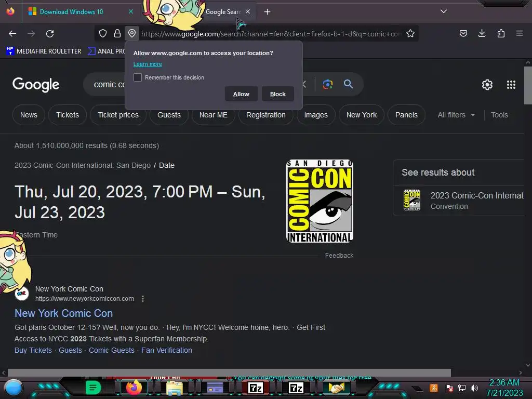Close the Google Search tab
The width and height of the screenshot is (532, 399).
point(248,11)
